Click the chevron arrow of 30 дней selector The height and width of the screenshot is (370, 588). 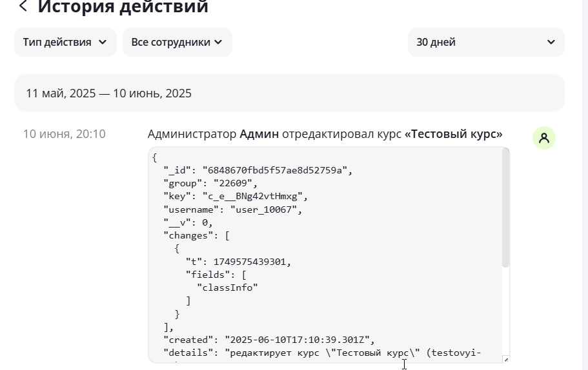[x=551, y=42]
